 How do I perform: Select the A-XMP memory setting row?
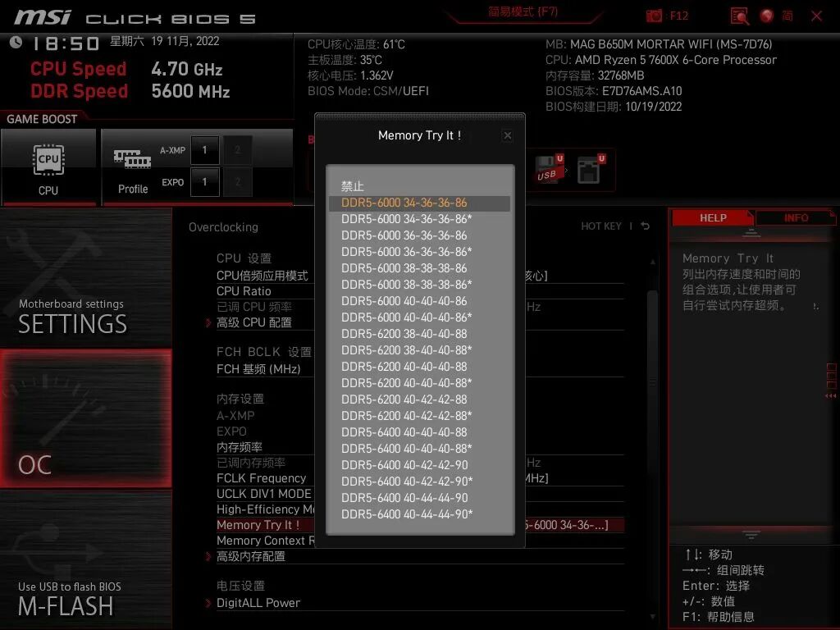235,416
